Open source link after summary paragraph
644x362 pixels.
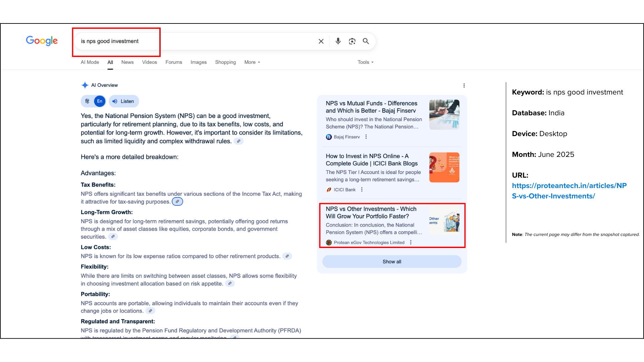(x=238, y=141)
